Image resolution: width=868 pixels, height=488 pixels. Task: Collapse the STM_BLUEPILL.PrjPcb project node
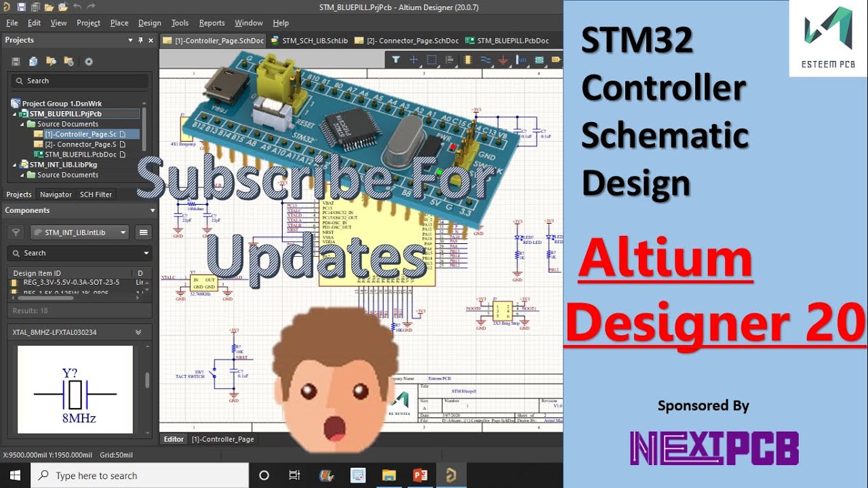pos(15,114)
